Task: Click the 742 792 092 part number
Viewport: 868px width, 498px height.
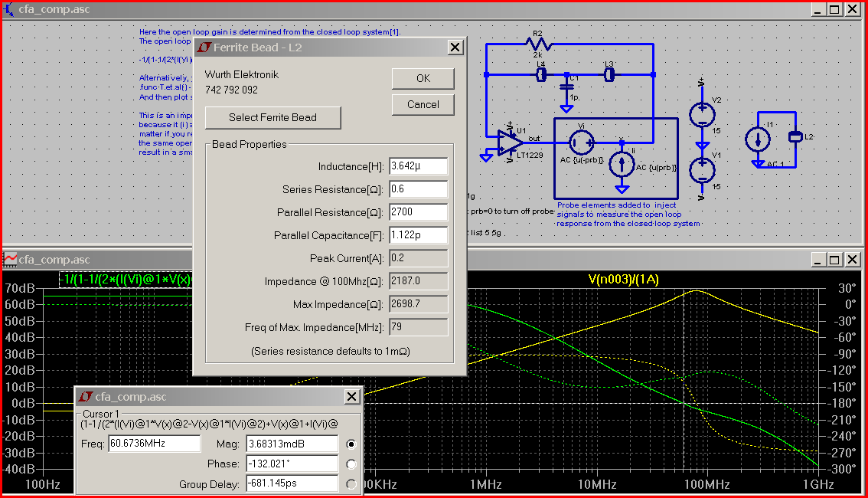Action: pyautogui.click(x=231, y=90)
